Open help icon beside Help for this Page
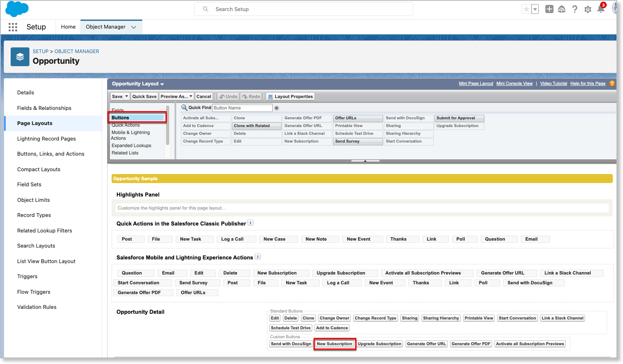This screenshot has height=364, width=623. 612,83
